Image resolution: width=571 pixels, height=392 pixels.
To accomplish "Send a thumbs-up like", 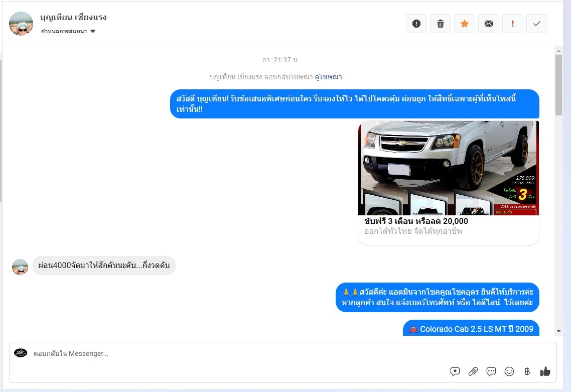I will [545, 371].
